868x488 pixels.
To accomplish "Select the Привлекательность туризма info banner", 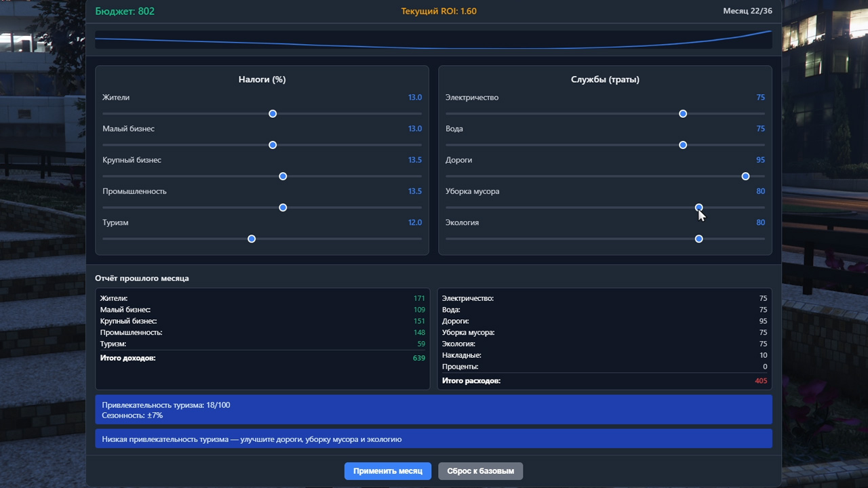I will coord(433,410).
